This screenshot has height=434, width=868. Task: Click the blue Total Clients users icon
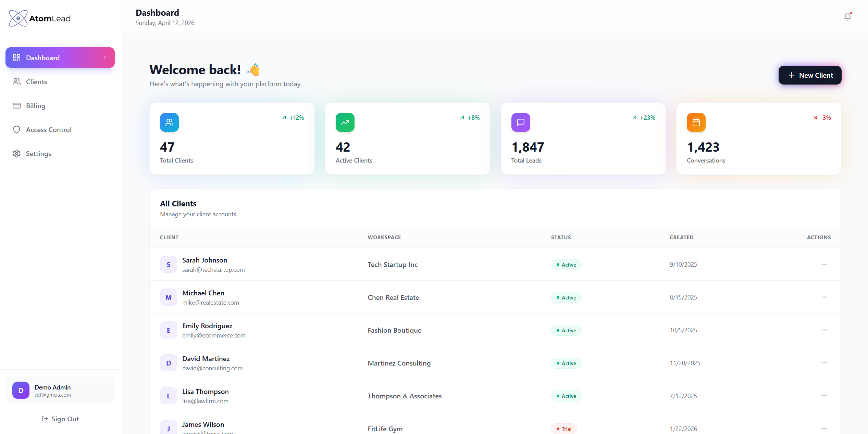[x=169, y=122]
